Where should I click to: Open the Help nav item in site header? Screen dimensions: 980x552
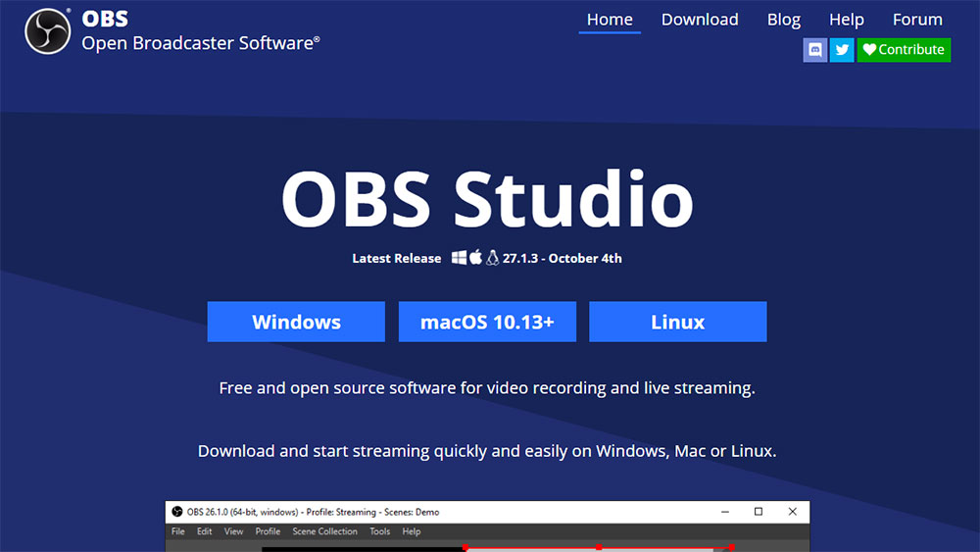(847, 20)
